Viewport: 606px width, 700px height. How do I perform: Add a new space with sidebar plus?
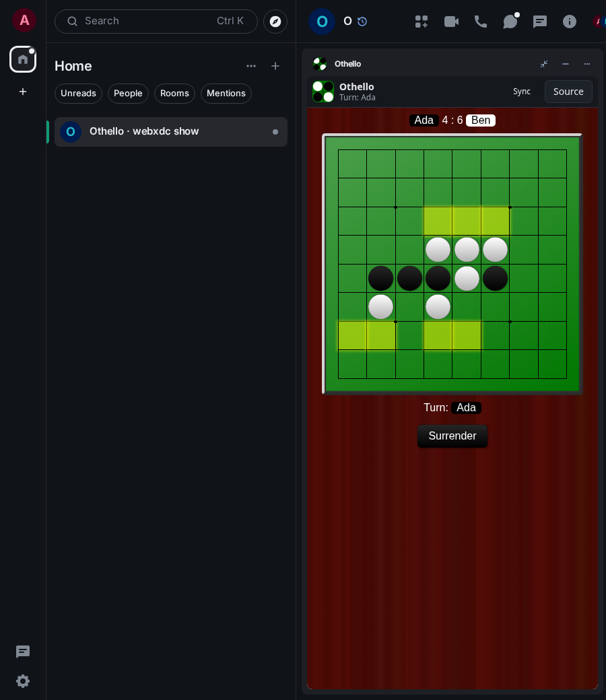[23, 92]
